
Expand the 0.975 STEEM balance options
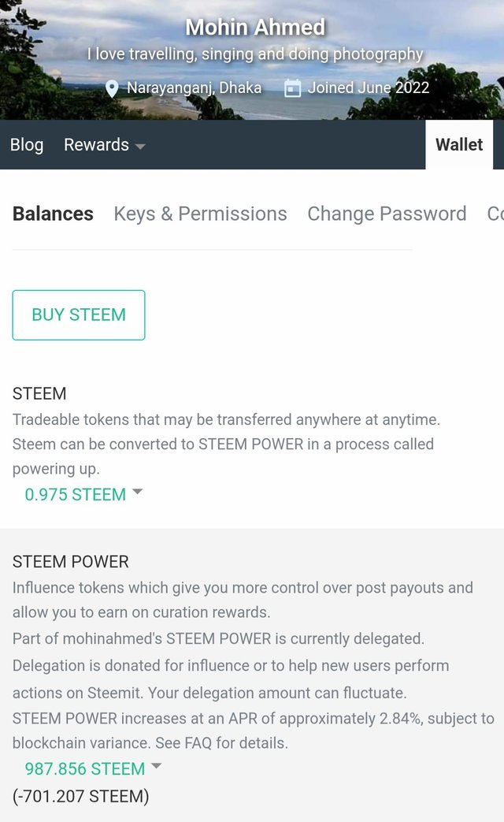point(76,494)
